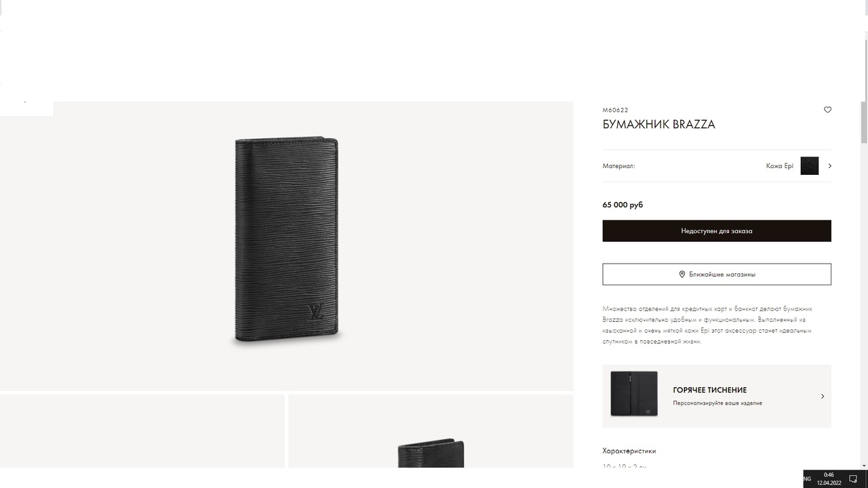
Task: Open hot stamping personalization arrow
Action: (823, 396)
